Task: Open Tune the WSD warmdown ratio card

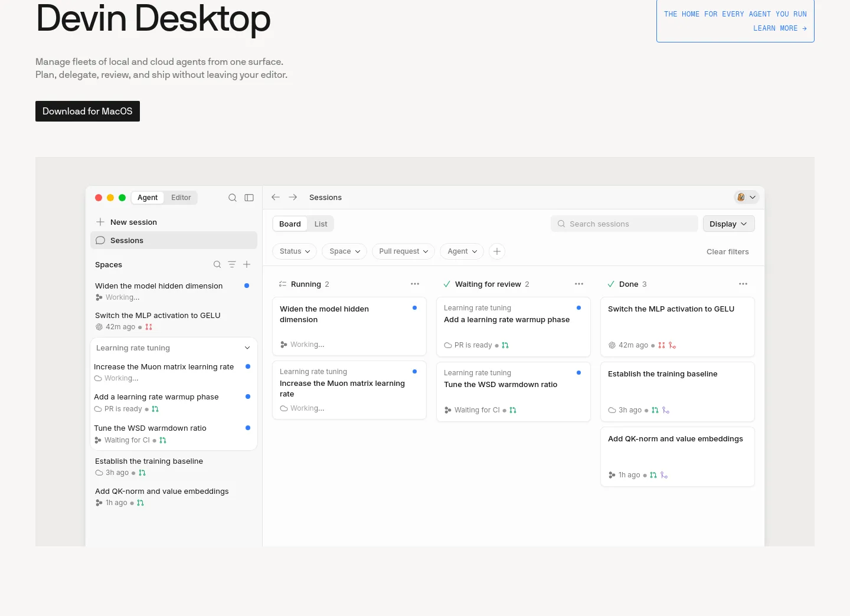Action: pyautogui.click(x=514, y=392)
